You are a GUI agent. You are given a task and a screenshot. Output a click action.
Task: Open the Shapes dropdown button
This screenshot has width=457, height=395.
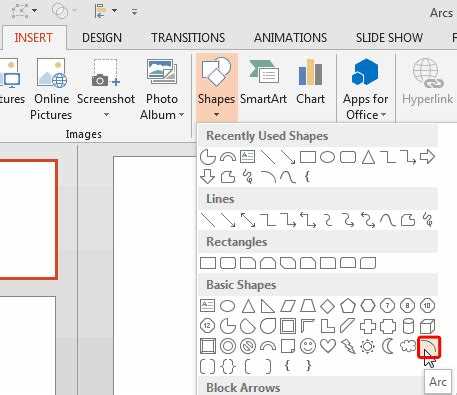[216, 87]
